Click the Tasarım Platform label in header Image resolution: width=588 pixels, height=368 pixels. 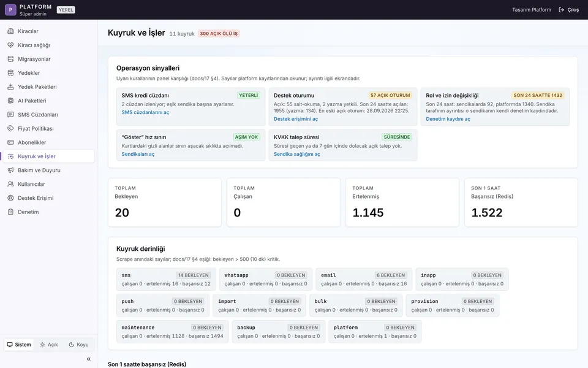532,10
